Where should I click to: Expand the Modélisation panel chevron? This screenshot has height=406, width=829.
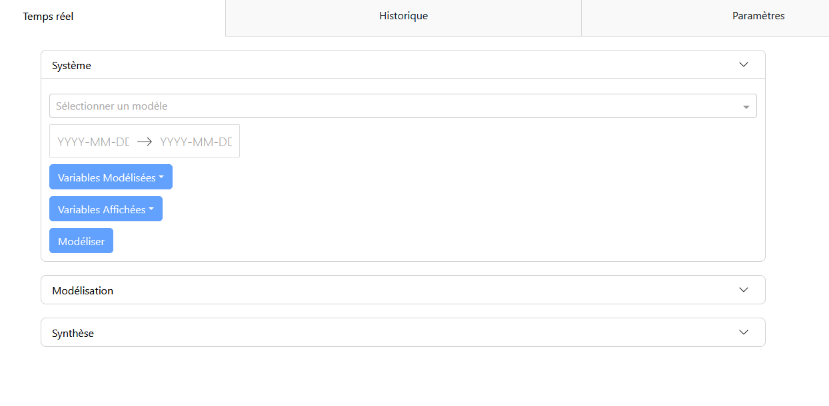(743, 290)
